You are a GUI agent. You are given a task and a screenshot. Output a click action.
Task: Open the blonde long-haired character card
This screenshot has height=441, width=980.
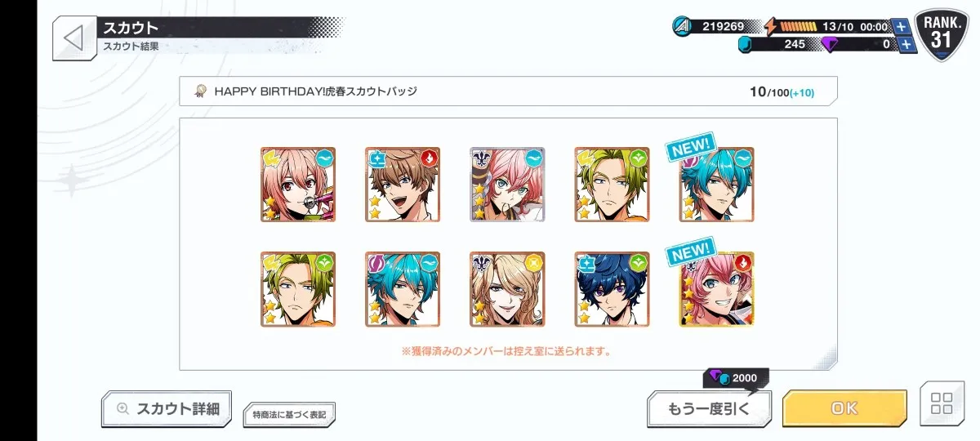pos(507,289)
